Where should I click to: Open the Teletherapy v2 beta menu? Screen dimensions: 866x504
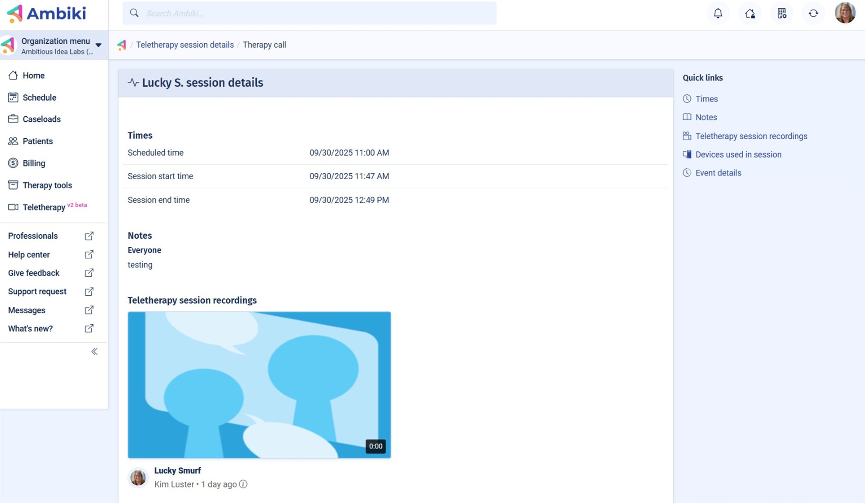(44, 208)
